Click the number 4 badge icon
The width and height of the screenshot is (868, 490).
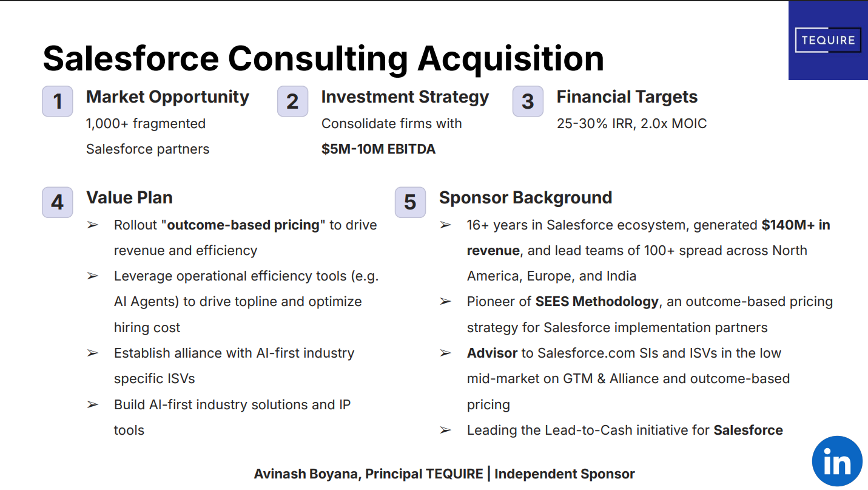click(58, 202)
